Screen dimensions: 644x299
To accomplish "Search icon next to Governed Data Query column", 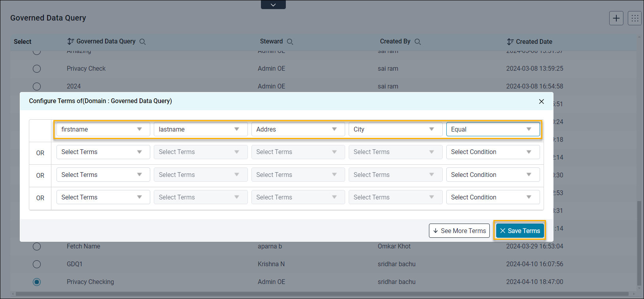I will (143, 42).
